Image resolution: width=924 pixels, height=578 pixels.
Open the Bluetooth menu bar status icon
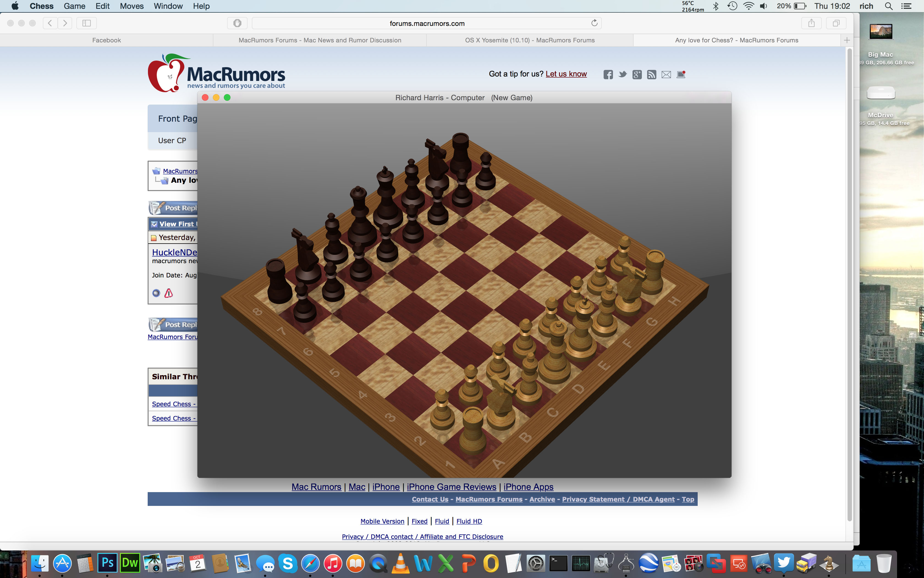point(716,6)
